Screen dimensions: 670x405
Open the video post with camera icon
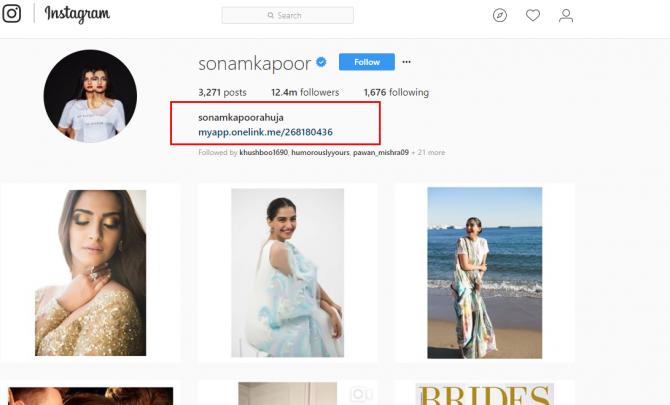(288, 393)
